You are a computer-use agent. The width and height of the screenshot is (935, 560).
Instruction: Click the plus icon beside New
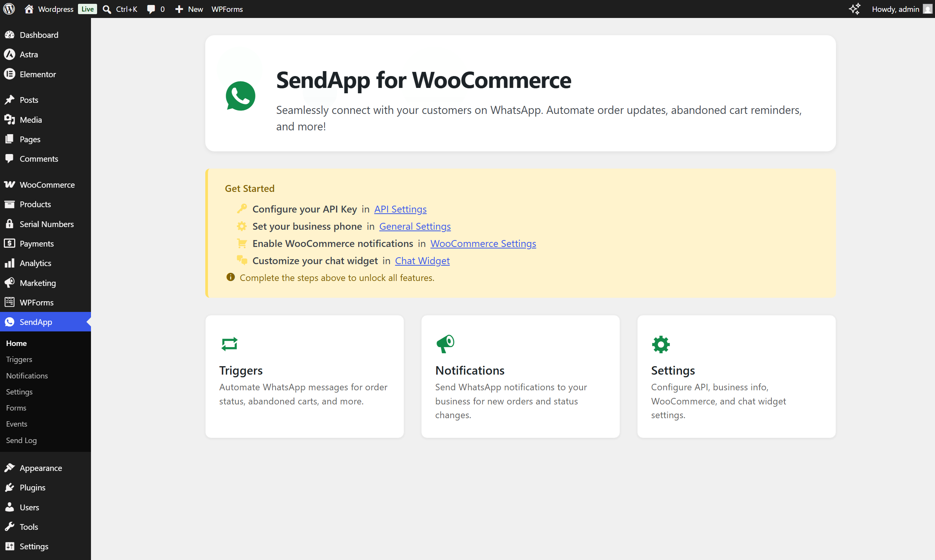[x=179, y=9]
